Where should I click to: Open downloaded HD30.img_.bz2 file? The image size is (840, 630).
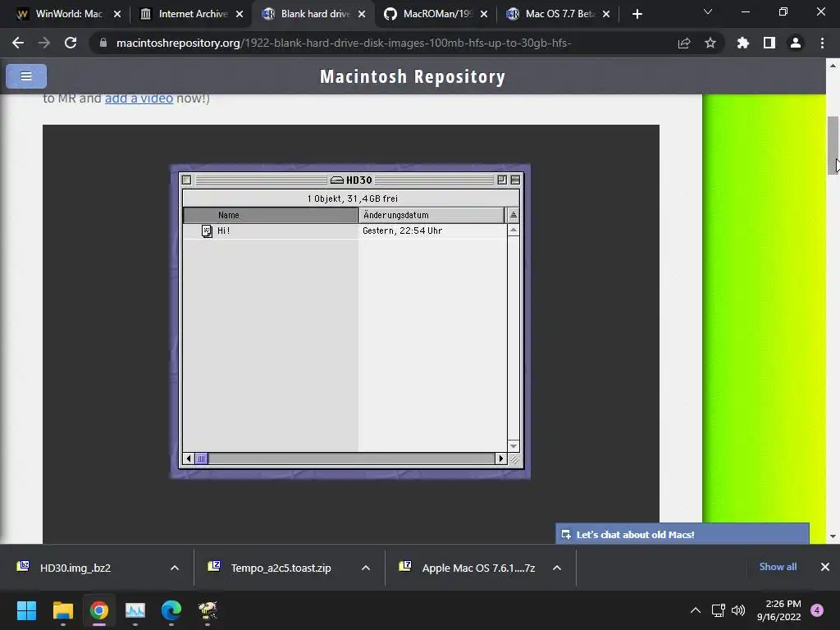click(x=75, y=568)
